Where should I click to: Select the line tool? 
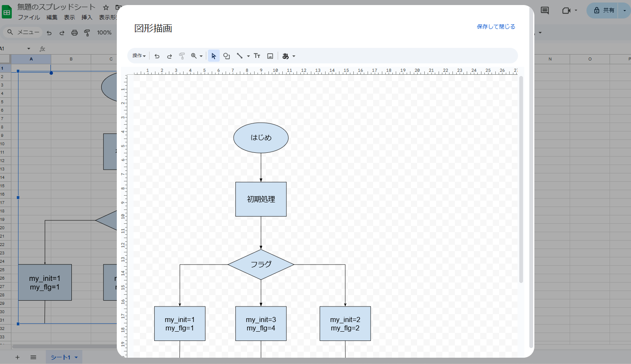tap(239, 56)
